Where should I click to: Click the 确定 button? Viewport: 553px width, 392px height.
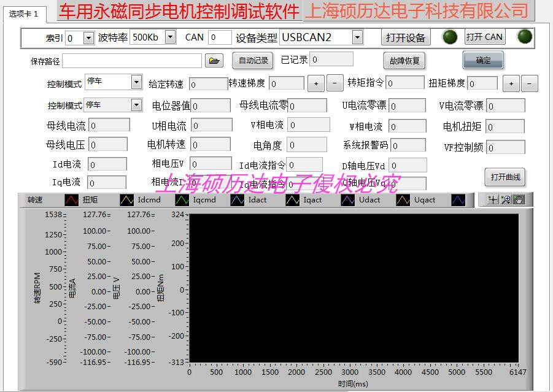click(x=483, y=60)
